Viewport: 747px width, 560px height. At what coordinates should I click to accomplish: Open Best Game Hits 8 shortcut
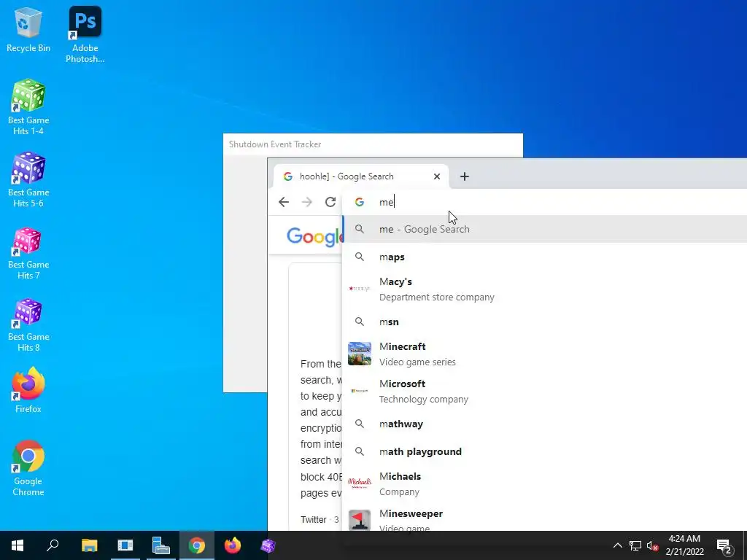(x=28, y=324)
